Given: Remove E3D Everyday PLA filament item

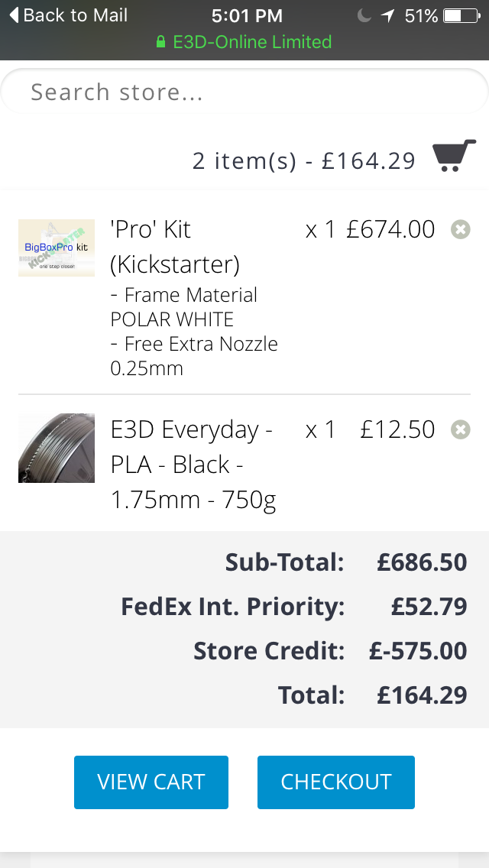Looking at the screenshot, I should pos(460,429).
